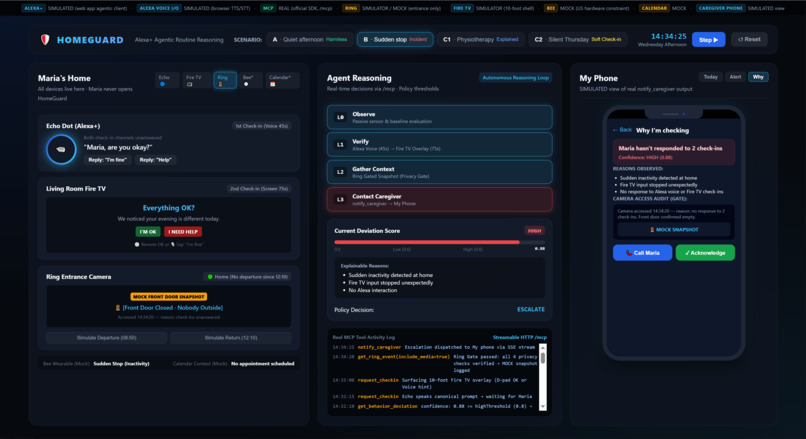Click the Back link on phone screen
806x439 pixels.
[x=622, y=130]
